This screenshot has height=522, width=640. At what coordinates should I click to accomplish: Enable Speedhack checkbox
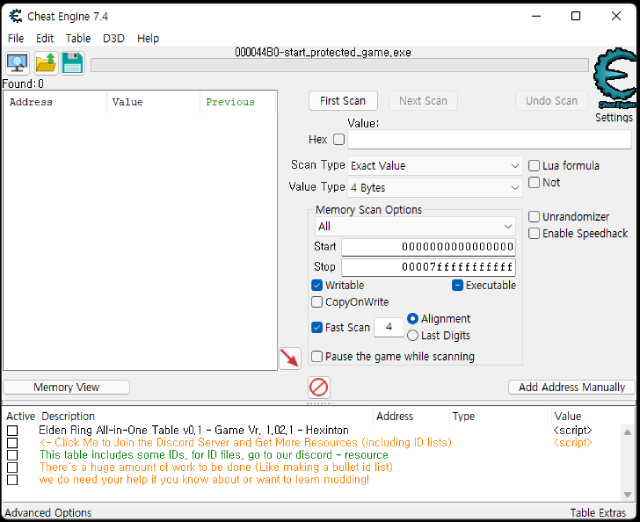point(534,233)
